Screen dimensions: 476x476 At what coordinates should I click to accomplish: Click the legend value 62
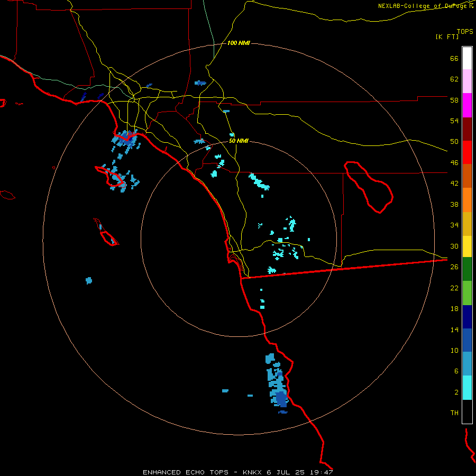pos(454,79)
